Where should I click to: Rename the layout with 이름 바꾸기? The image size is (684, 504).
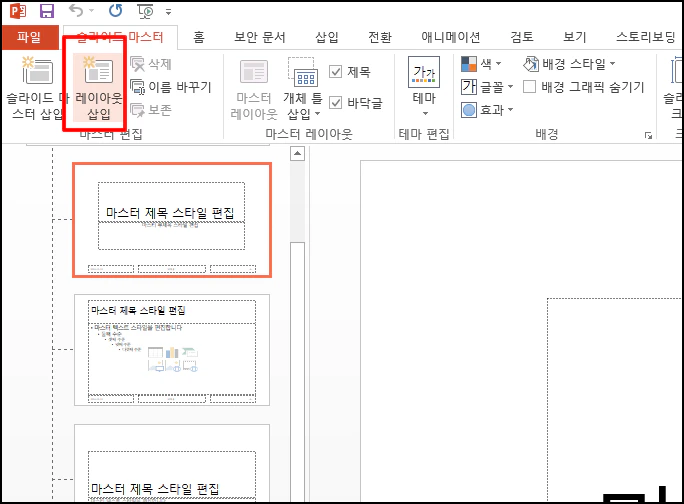point(171,87)
